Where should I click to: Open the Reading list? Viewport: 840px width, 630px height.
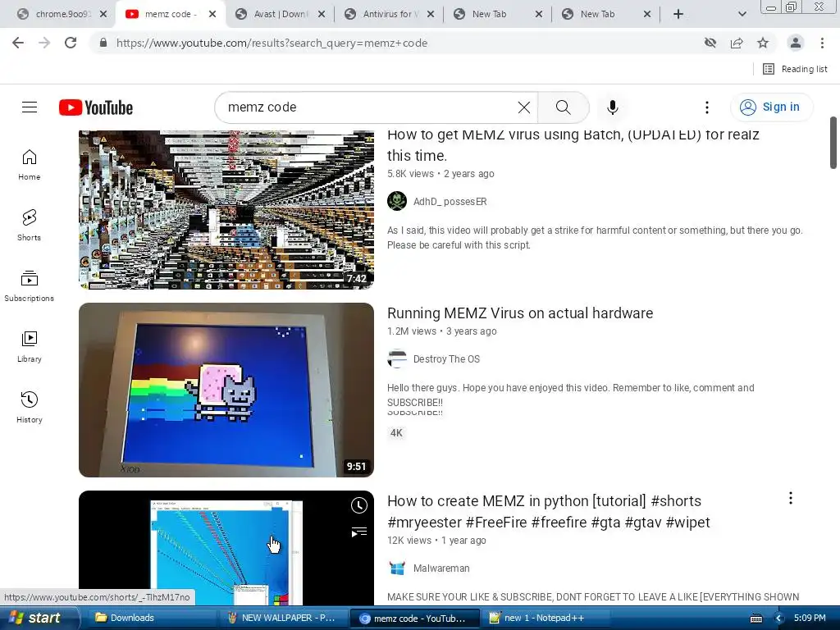[x=795, y=69]
